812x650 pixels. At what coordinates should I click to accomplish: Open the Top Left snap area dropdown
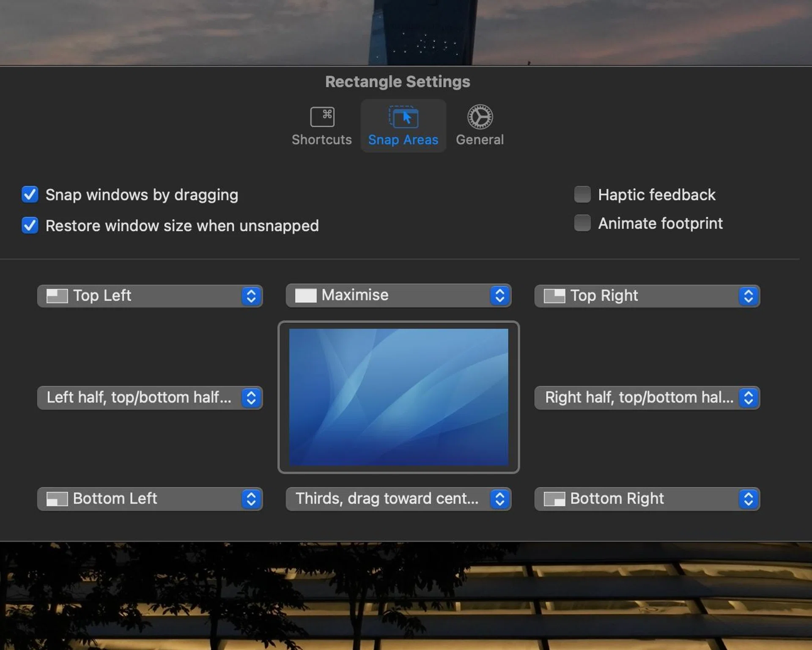(150, 296)
